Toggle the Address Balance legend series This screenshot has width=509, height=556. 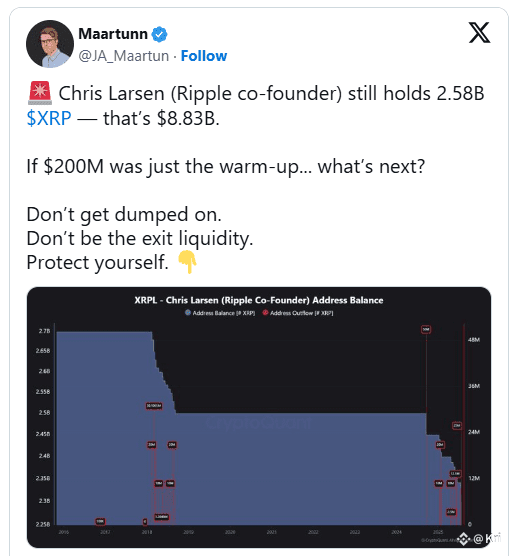(220, 313)
